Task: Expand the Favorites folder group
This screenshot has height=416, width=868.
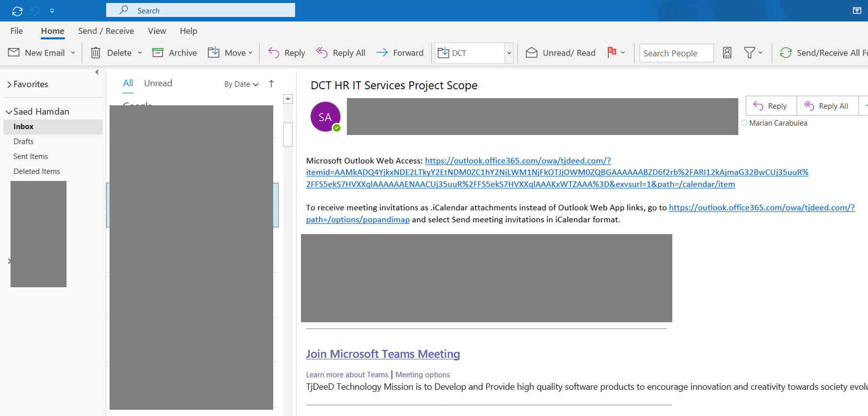Action: pyautogui.click(x=9, y=84)
